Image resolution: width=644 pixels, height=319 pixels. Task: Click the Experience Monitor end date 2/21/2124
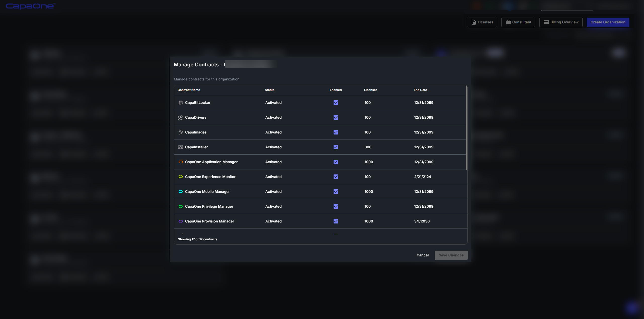(x=422, y=177)
